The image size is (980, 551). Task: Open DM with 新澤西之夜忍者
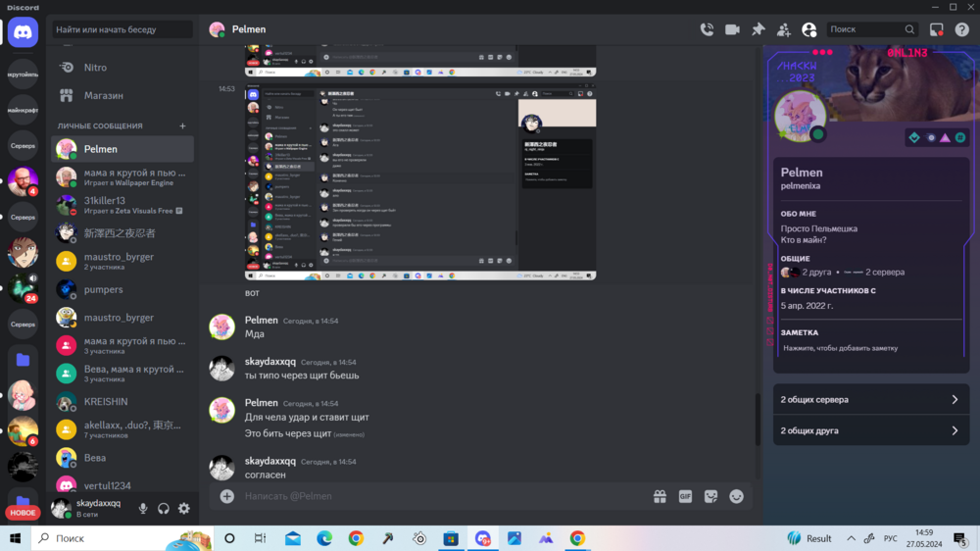122,233
